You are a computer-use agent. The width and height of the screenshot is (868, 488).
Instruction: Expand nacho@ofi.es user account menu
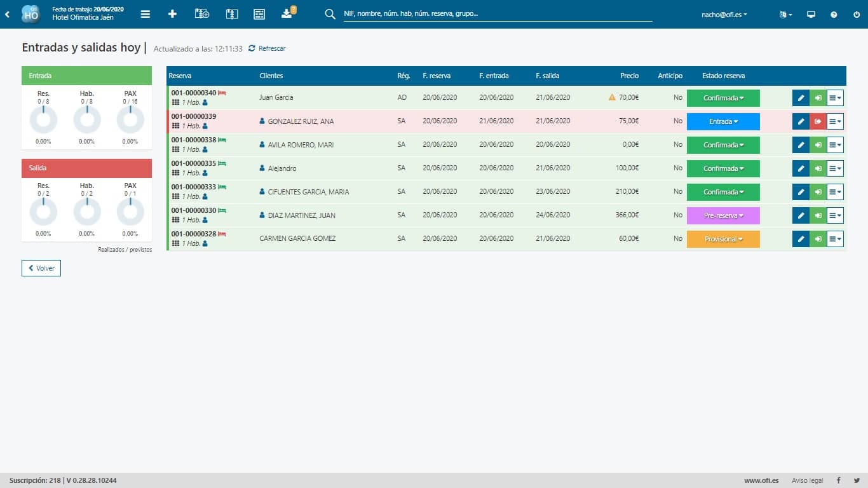724,15
